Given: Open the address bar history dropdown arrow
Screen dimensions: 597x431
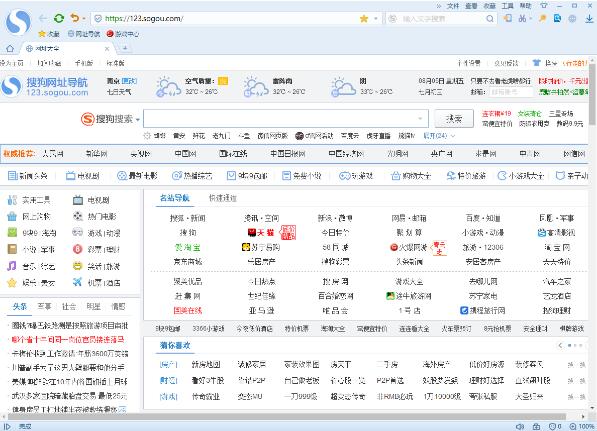Looking at the screenshot, I should pos(376,18).
